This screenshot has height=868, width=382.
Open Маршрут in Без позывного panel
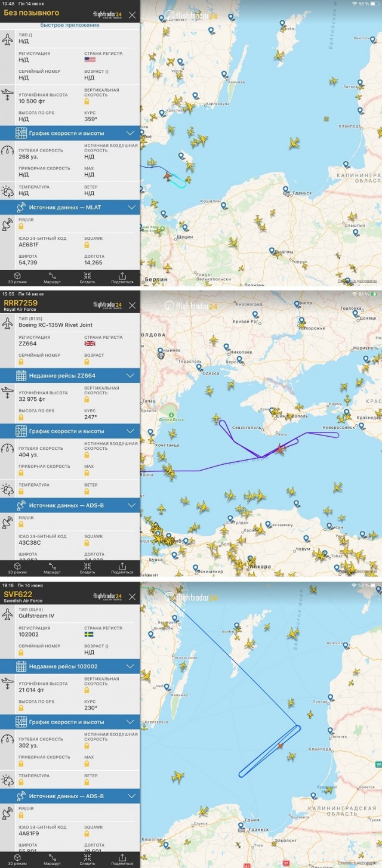[x=52, y=277]
